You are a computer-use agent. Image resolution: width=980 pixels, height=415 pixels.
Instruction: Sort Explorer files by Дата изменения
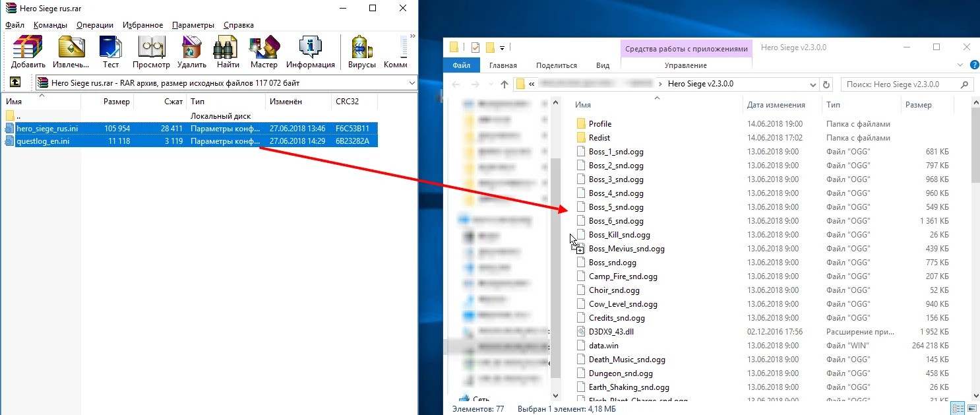click(x=782, y=105)
